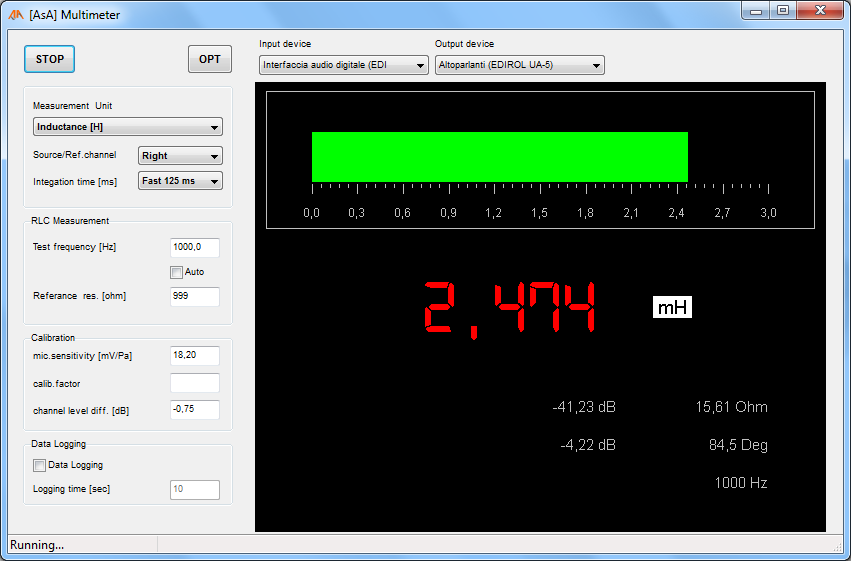Stop the running measurement
This screenshot has width=851, height=561.
[49, 59]
